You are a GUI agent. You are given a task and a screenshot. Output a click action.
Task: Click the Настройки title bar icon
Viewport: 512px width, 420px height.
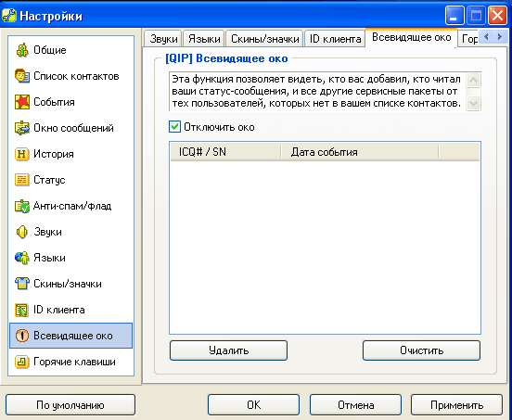click(9, 16)
